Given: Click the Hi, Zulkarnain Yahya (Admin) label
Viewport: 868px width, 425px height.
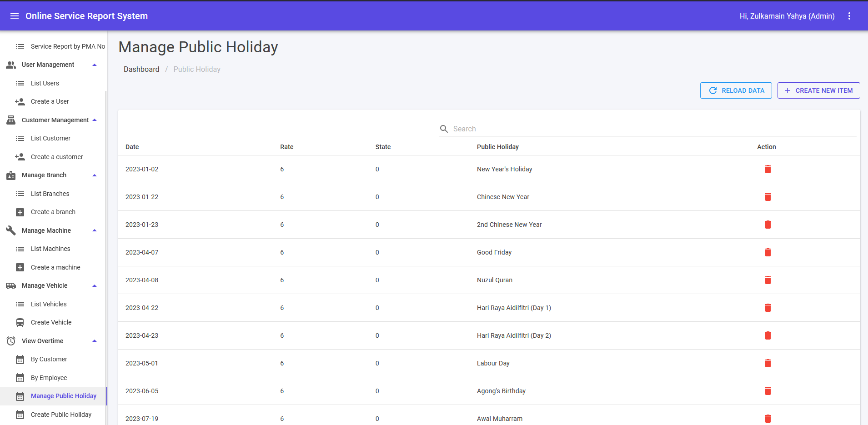Looking at the screenshot, I should pos(787,16).
